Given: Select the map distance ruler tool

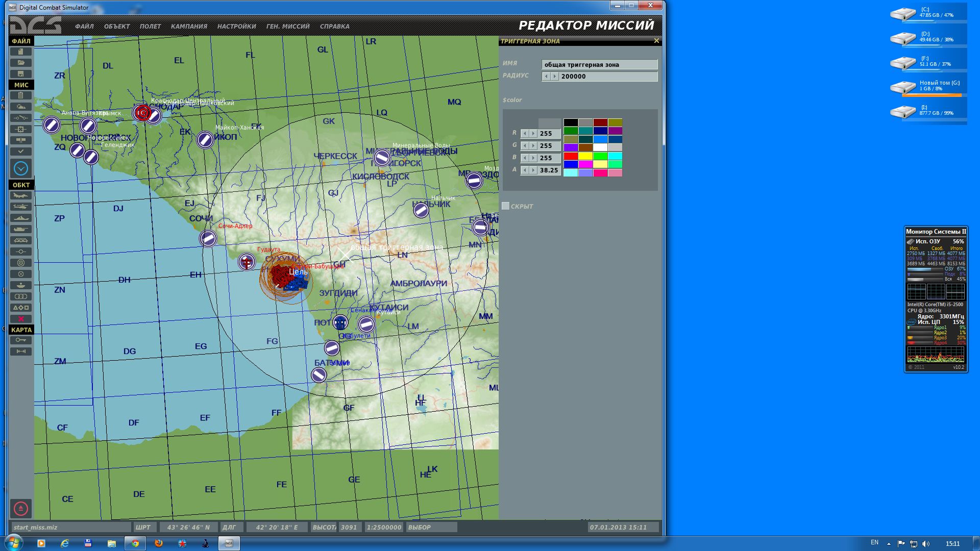Looking at the screenshot, I should click(21, 352).
